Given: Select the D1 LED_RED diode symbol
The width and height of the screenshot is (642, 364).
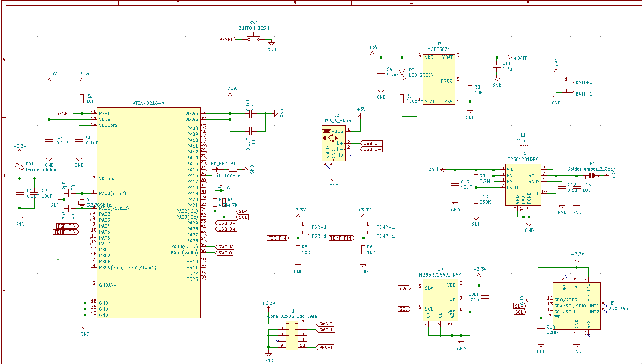Looking at the screenshot, I should point(218,170).
